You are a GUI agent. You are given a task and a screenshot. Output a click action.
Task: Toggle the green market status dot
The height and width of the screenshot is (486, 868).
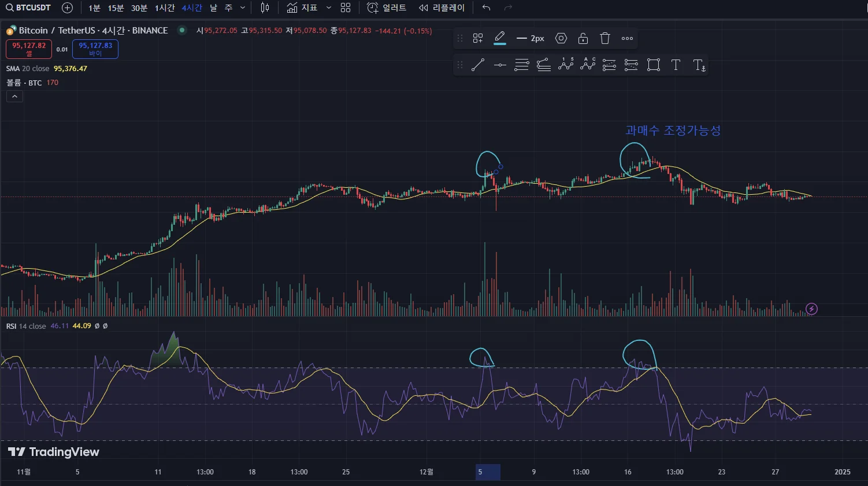182,30
